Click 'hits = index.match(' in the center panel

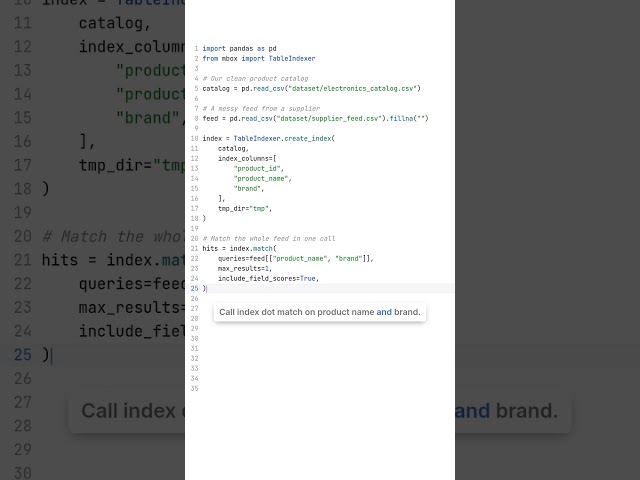[x=239, y=249]
